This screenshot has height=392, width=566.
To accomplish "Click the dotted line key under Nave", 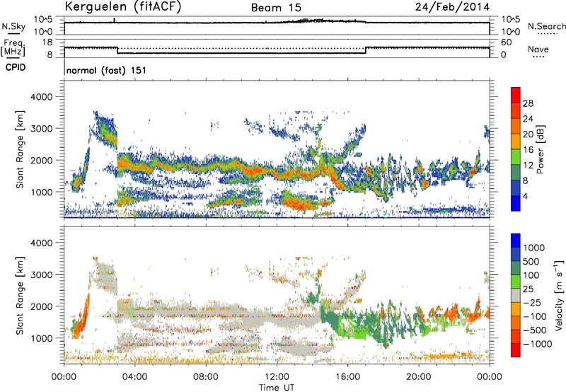I will coord(538,57).
